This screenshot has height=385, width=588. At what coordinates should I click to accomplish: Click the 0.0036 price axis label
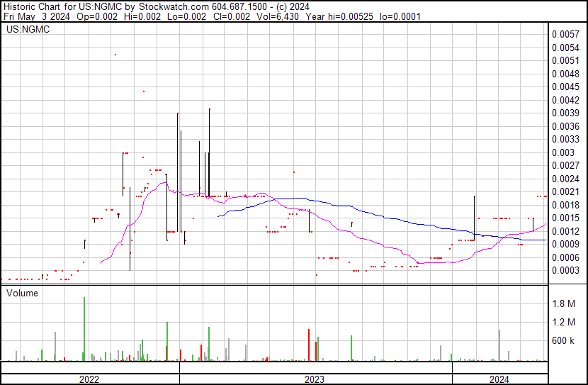pyautogui.click(x=565, y=126)
